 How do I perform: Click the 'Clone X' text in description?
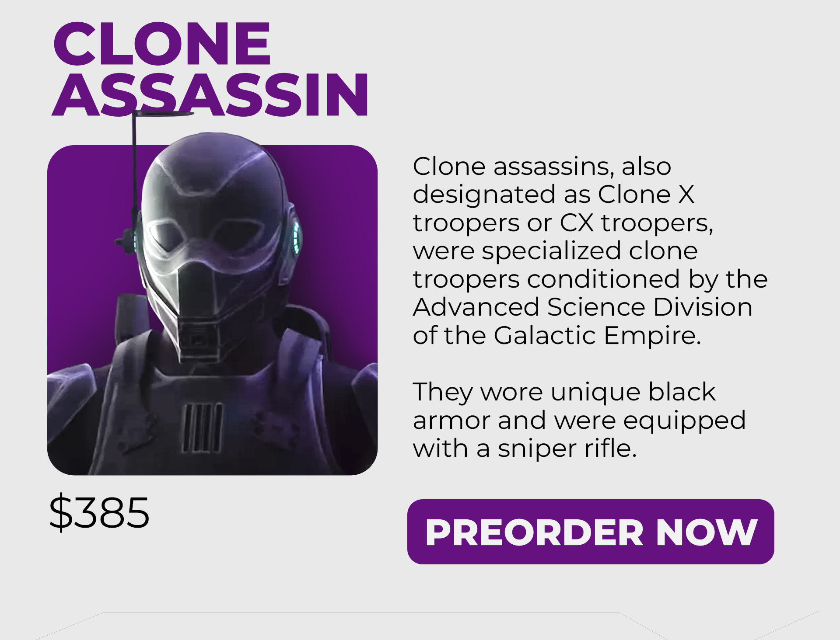(x=646, y=194)
